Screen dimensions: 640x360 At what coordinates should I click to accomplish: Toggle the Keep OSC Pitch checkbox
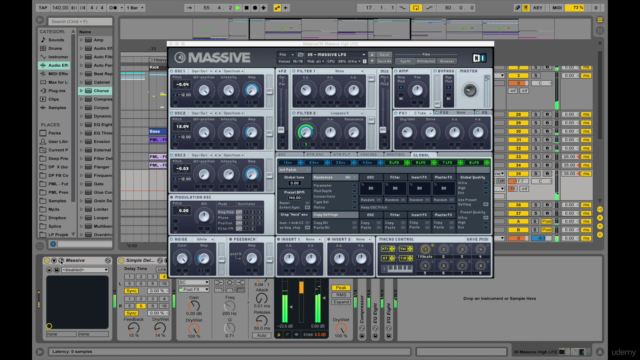[x=451, y=207]
